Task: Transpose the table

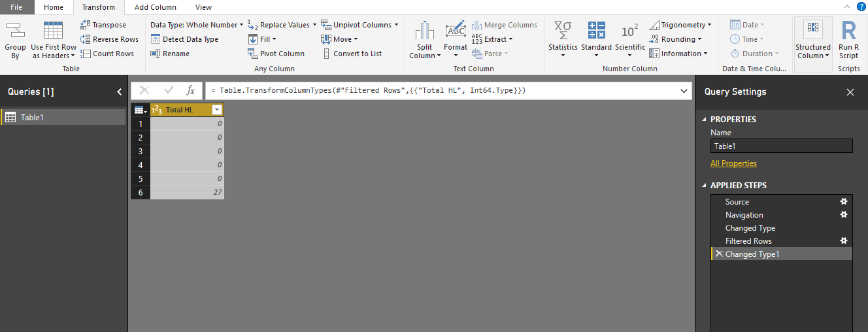Action: pyautogui.click(x=103, y=25)
